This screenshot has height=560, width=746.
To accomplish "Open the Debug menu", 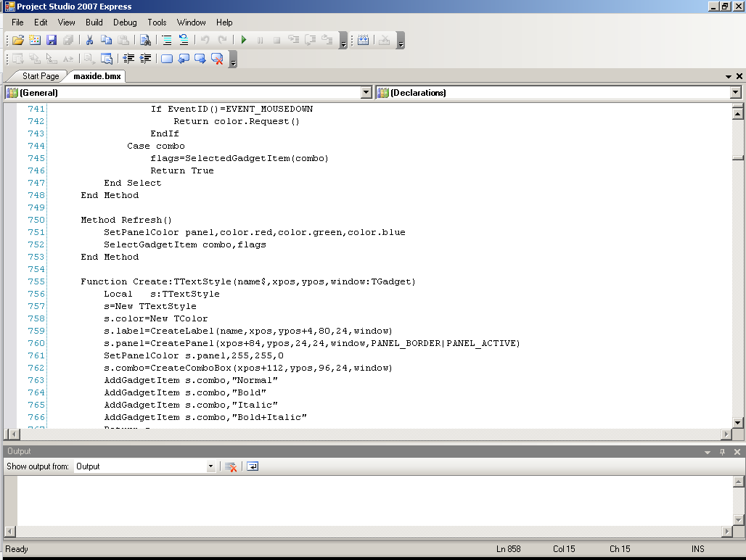I will tap(125, 22).
